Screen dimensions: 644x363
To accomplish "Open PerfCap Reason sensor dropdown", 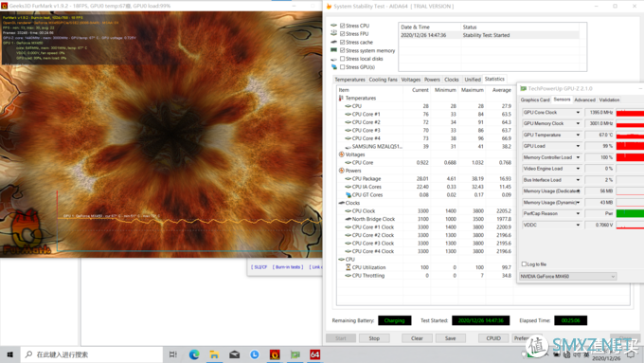I will pos(578,213).
